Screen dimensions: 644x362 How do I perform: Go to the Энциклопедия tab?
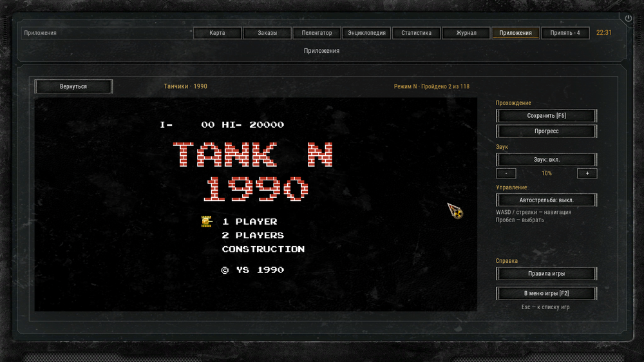[367, 33]
